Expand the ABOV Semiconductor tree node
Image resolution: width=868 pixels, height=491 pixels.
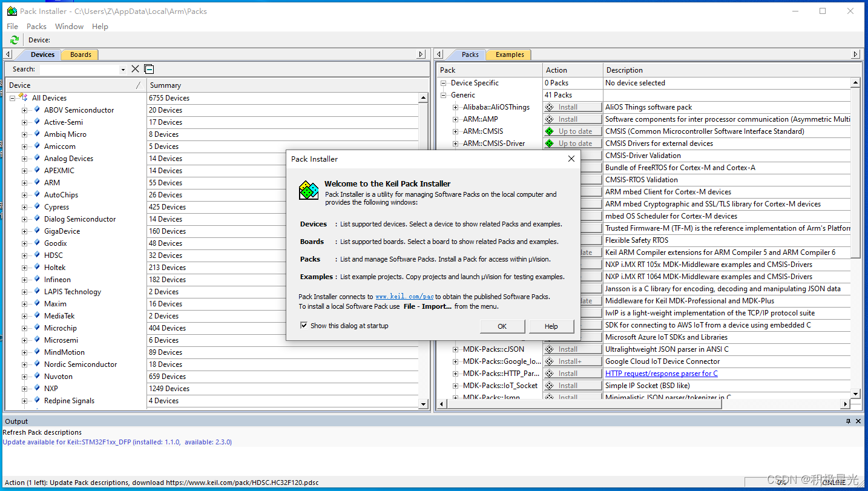25,110
